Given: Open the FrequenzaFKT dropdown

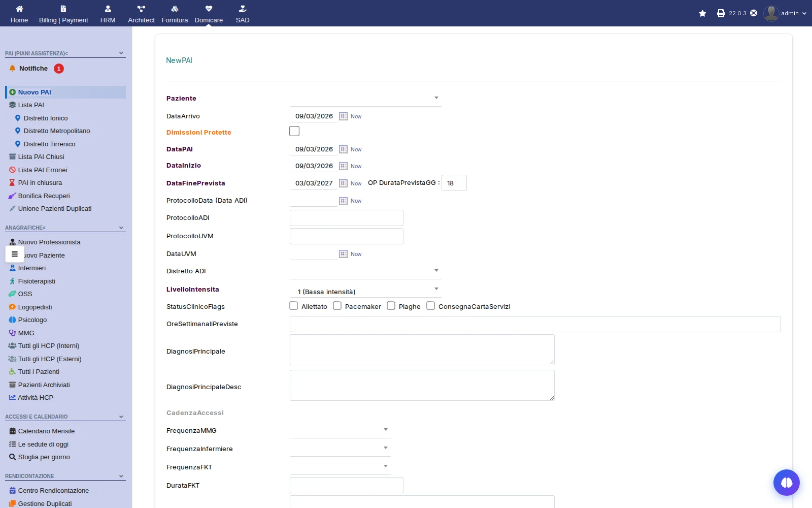Looking at the screenshot, I should coord(340,467).
